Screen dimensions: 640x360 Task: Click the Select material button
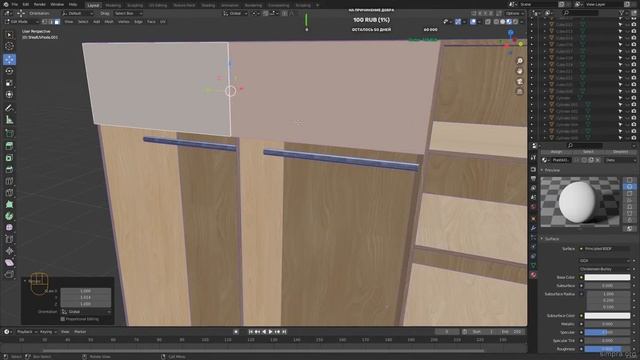588,152
